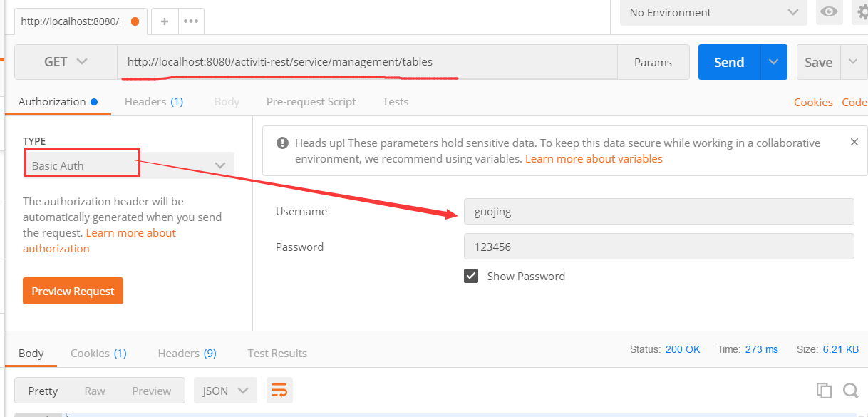
Task: Click the environment quick look eye icon
Action: pos(829,12)
